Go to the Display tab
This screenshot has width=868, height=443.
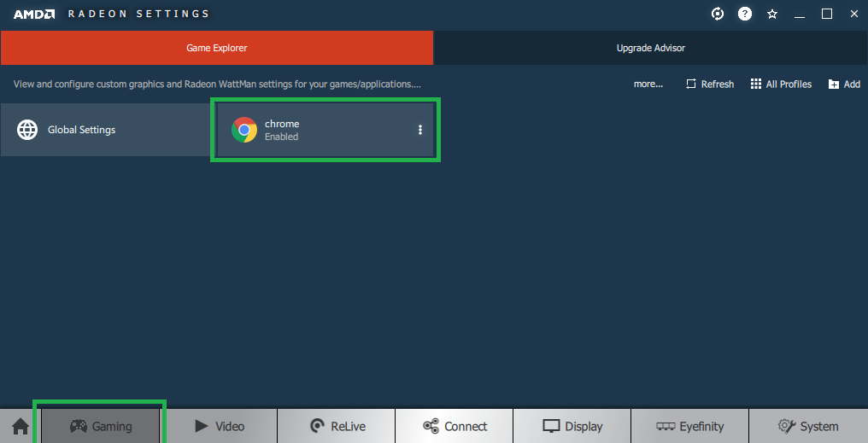pyautogui.click(x=572, y=427)
